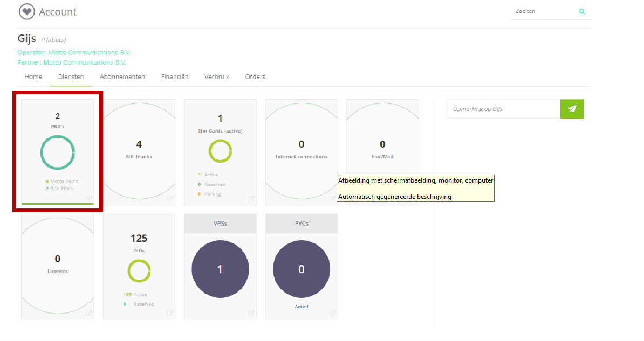Open the Home tab
Screen dimensions: 644x341
pos(33,76)
